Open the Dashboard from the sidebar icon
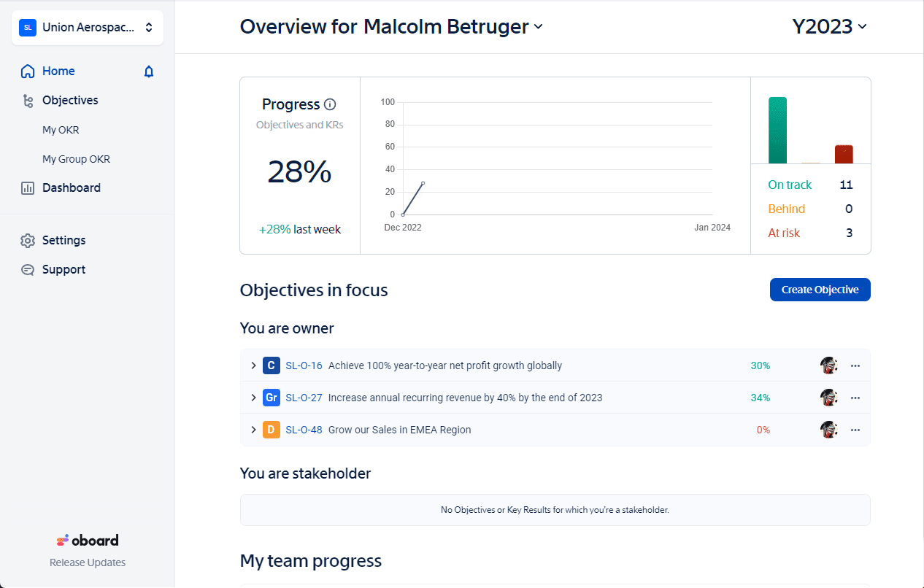Screen dimensions: 924x588 tap(26, 187)
